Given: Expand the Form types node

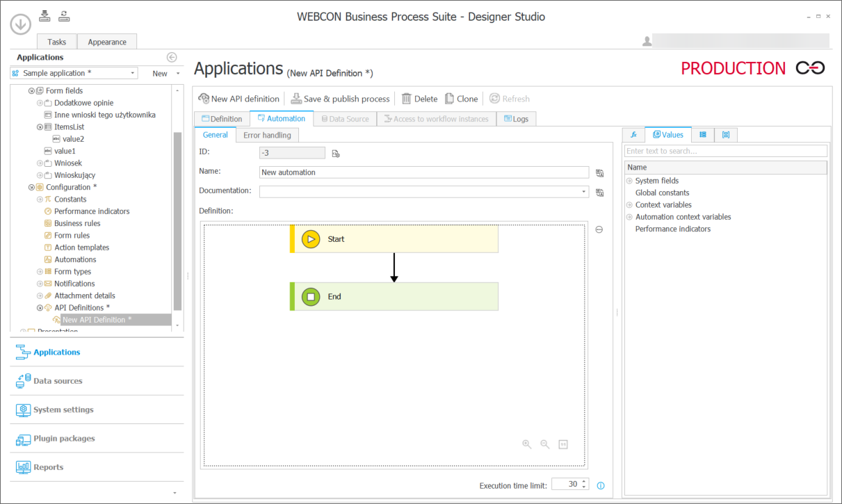Looking at the screenshot, I should 40,272.
